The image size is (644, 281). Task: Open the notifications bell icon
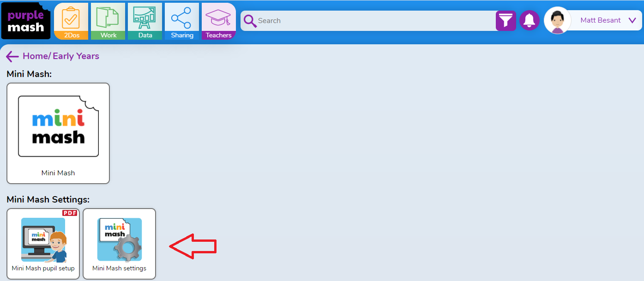pos(530,21)
